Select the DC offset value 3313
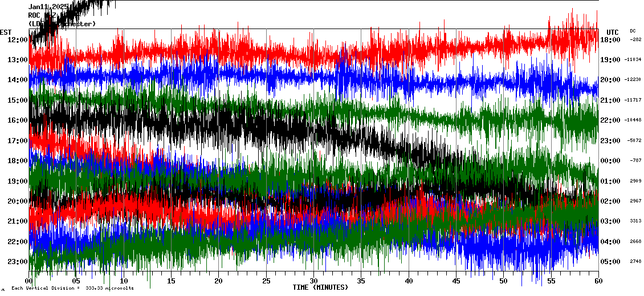Viewport: 644px width, 296px height. pos(635,221)
